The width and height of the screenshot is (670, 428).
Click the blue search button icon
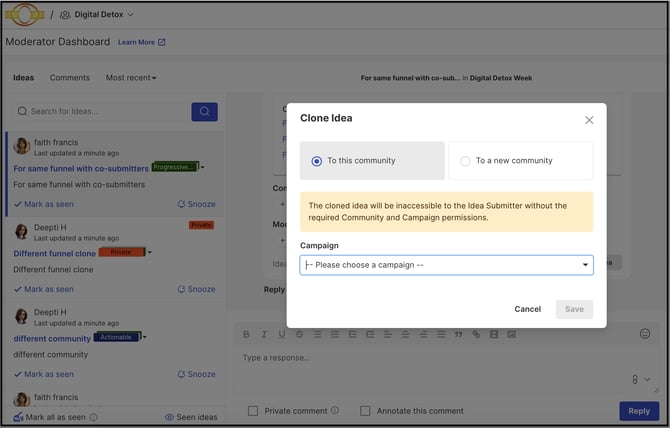coord(204,111)
